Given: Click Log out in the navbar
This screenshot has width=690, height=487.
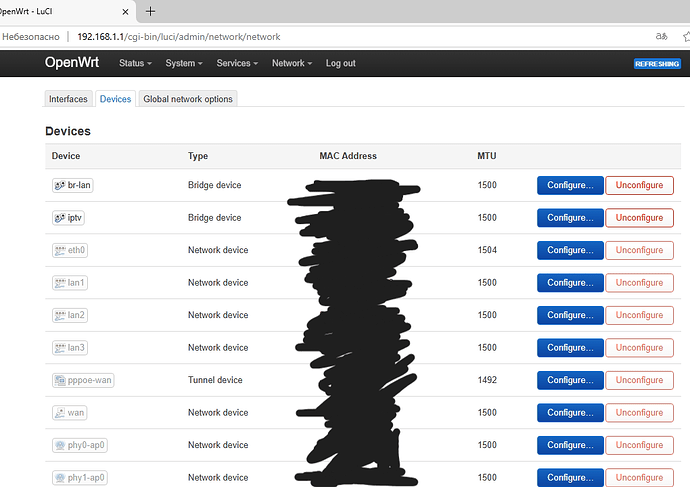Looking at the screenshot, I should click(x=341, y=63).
